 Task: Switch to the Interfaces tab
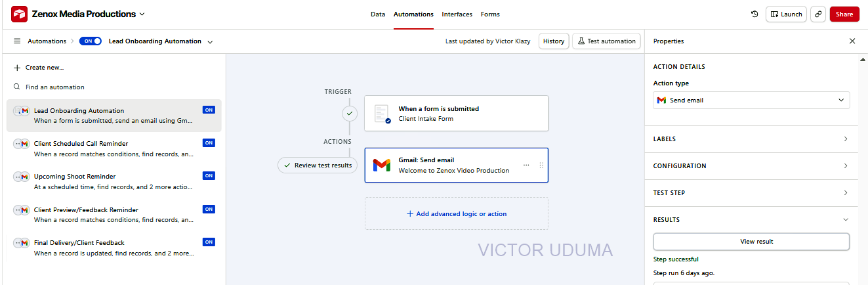tap(457, 14)
